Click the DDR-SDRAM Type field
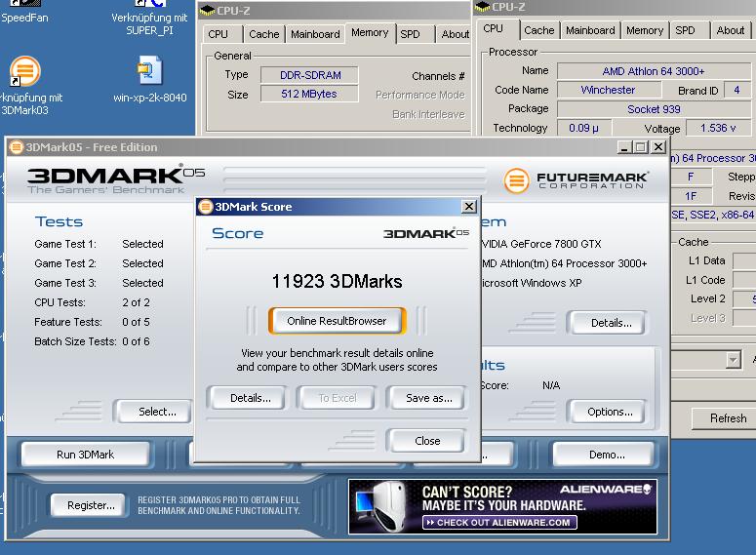 click(310, 75)
